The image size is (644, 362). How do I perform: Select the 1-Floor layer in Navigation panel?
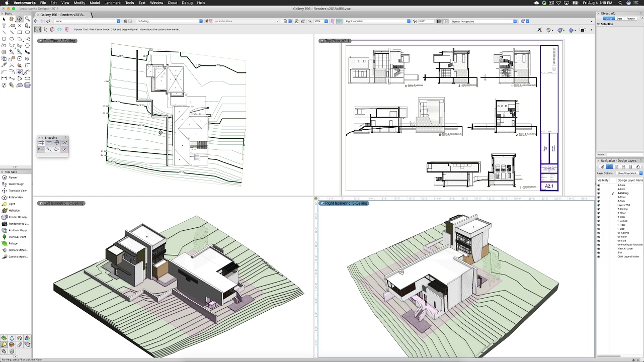(622, 225)
